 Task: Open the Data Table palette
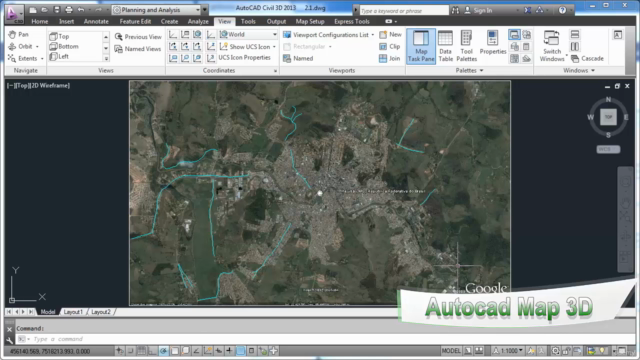click(445, 46)
